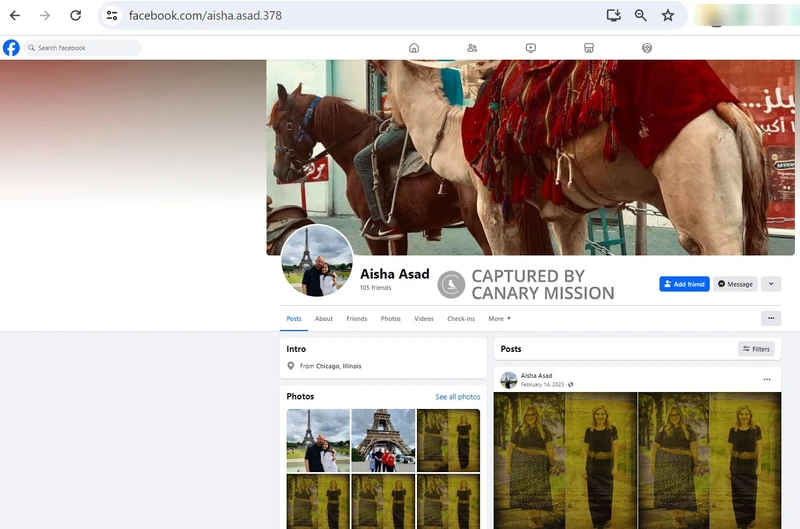Open the Friends icon in top navigation
800x529 pixels.
click(472, 48)
